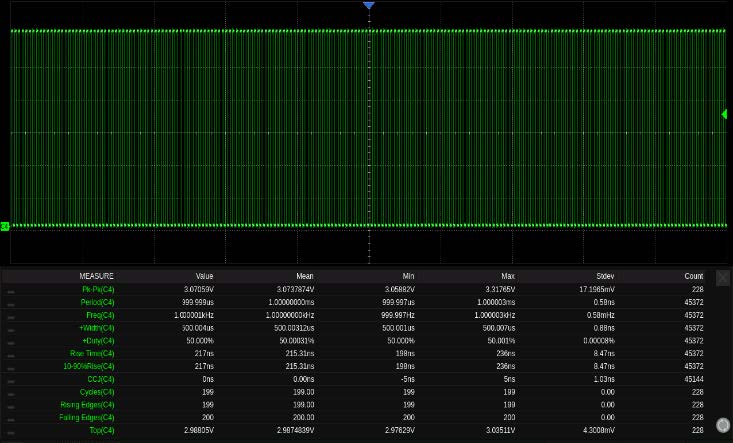The height and width of the screenshot is (443, 733).
Task: Click the dash icon beside CCJ(C4)
Action: pos(11,380)
